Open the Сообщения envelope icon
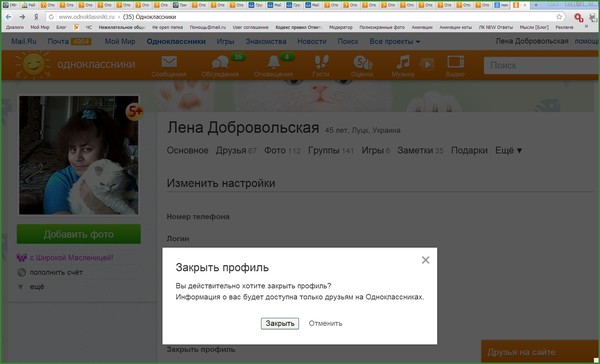Screen dimensions: 600x364 coord(169,62)
